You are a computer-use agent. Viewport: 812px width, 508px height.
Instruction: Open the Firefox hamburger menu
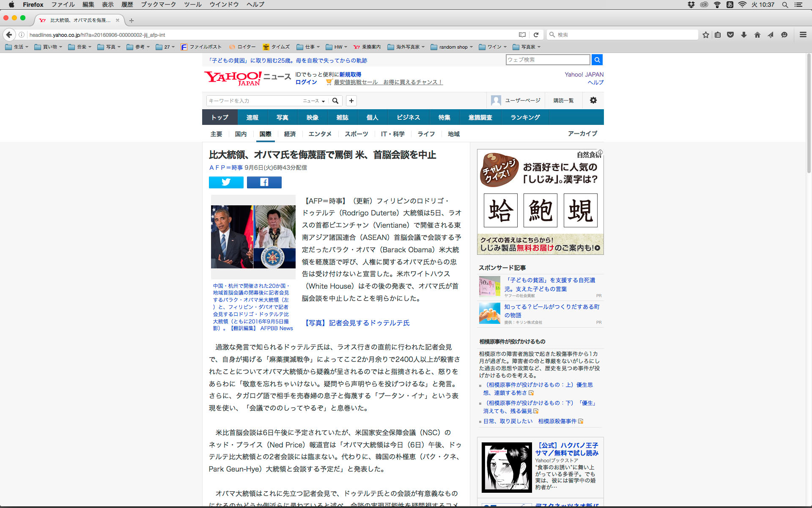[803, 35]
